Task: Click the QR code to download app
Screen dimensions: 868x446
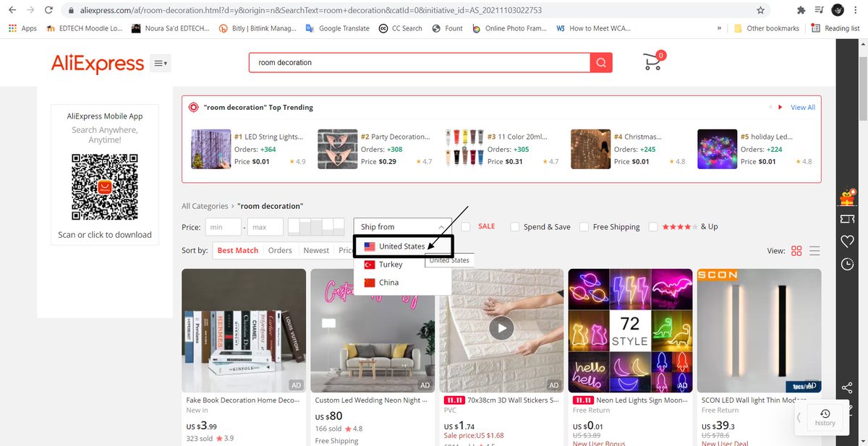Action: tap(105, 187)
